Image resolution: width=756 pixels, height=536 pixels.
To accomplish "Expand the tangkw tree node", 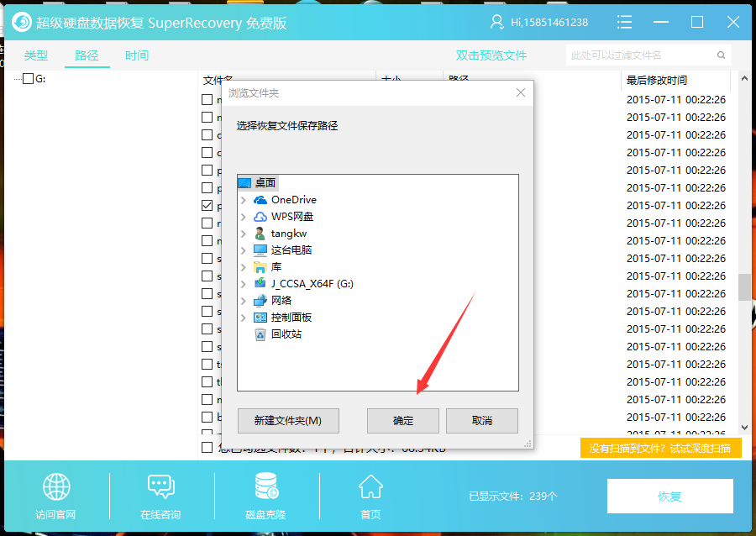I will coord(244,234).
